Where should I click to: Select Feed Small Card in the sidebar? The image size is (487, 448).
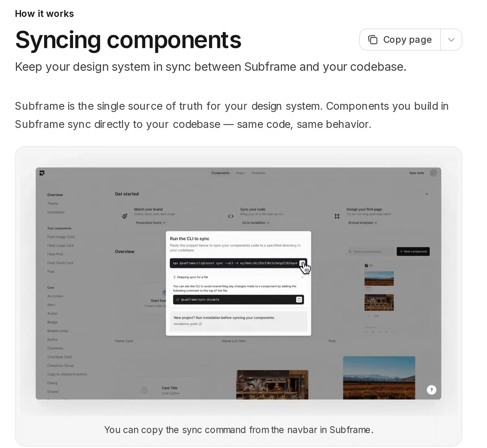click(60, 263)
